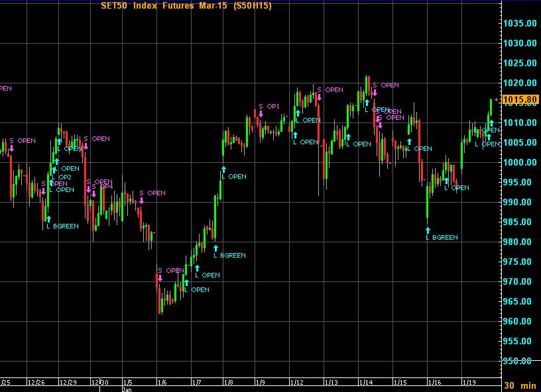Click the Jan month label below the axis

pos(127,389)
